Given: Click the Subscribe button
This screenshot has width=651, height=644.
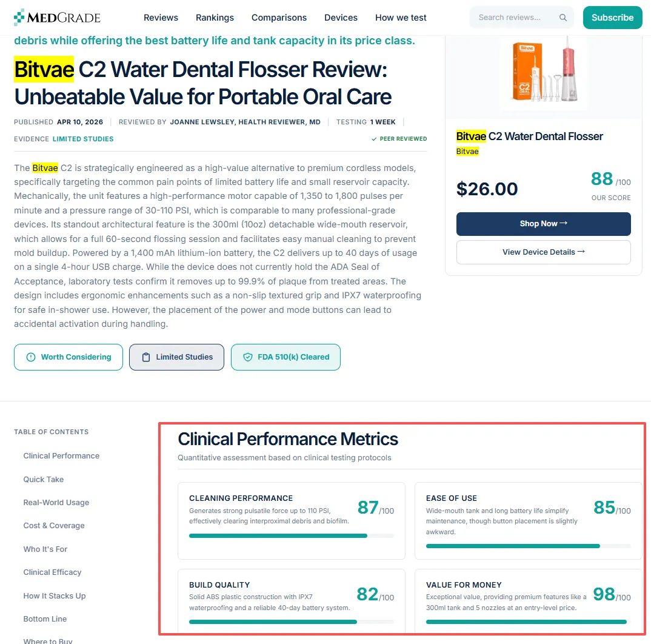Looking at the screenshot, I should click(x=612, y=18).
